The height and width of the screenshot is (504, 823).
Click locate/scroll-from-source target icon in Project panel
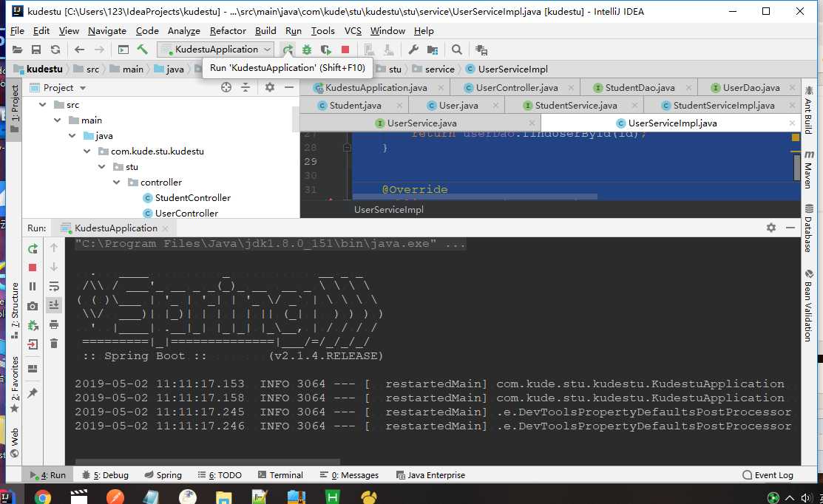click(x=226, y=88)
